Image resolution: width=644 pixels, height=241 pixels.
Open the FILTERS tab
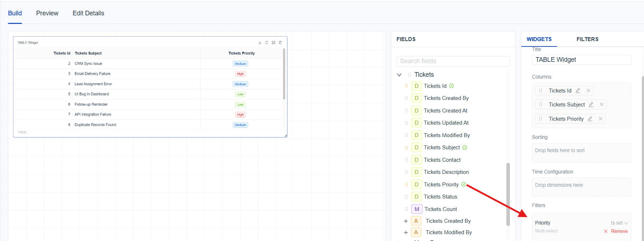(587, 39)
